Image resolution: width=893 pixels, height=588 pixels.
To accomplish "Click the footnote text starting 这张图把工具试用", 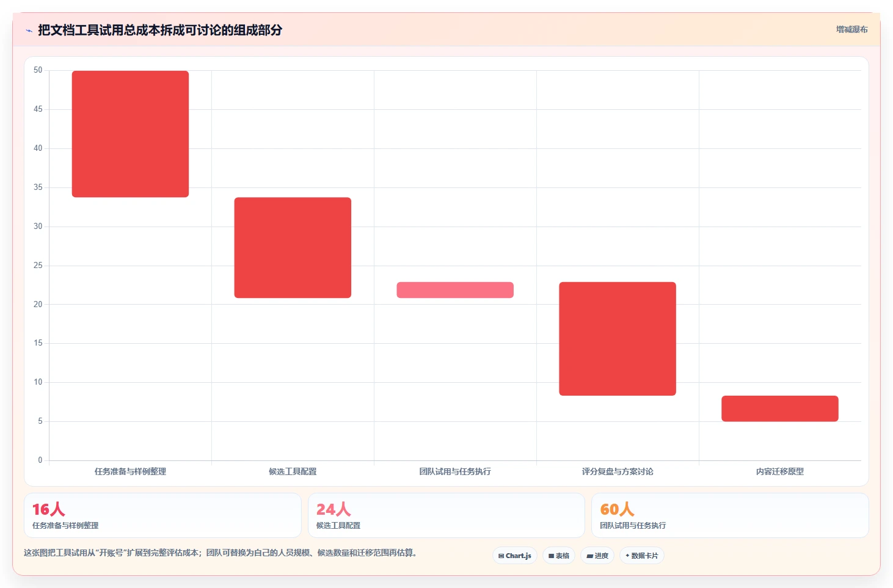I will (221, 553).
